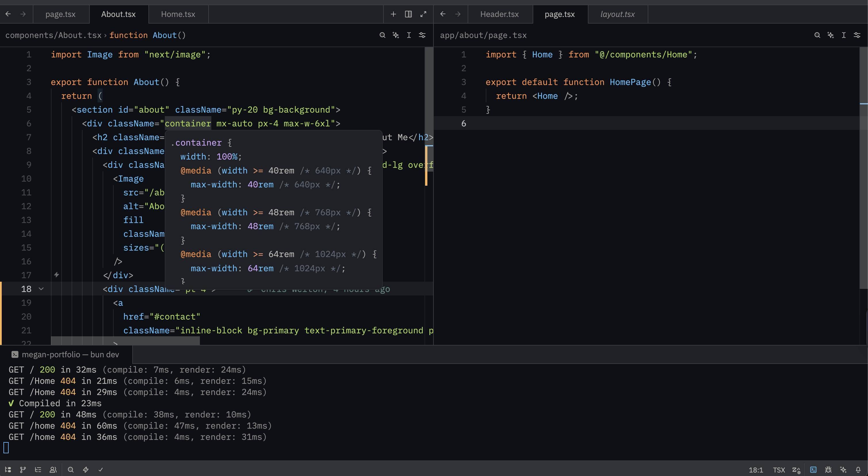This screenshot has width=868, height=476.
Task: Toggle the edit prediction Z icon
Action: click(x=796, y=470)
